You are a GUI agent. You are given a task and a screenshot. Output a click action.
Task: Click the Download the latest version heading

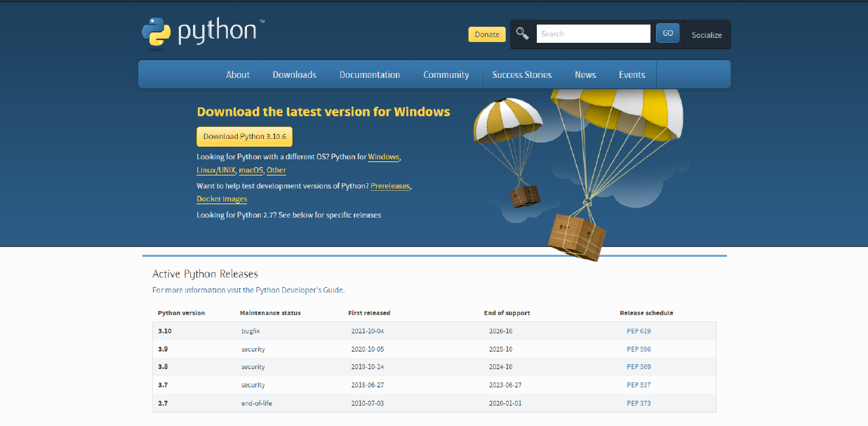tap(323, 112)
